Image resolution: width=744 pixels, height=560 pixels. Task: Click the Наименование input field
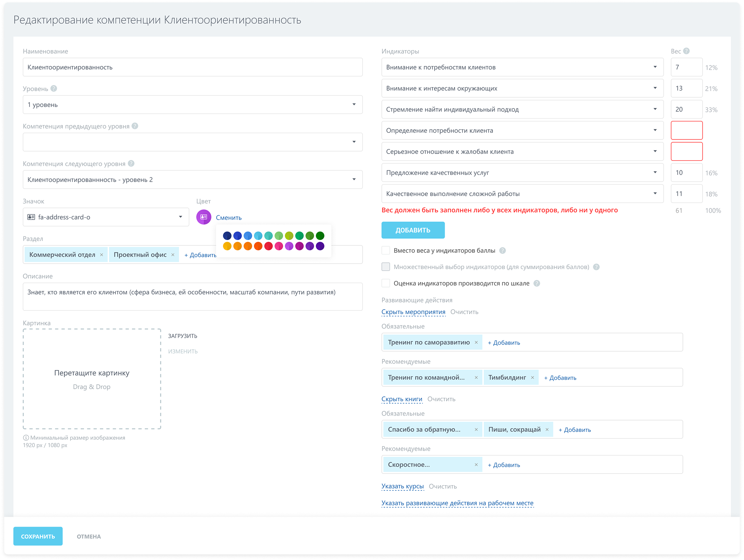click(193, 67)
